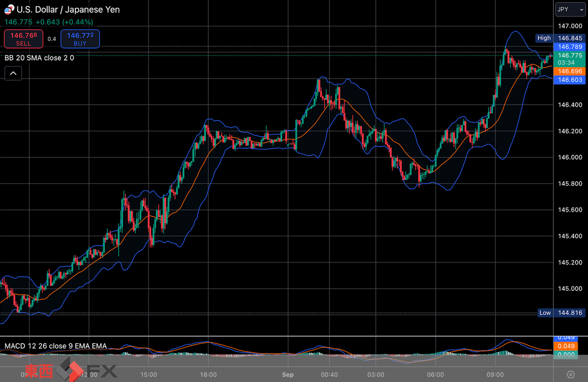Click the 18:00 time axis label
Image resolution: width=588 pixels, height=382 pixels.
[x=208, y=375]
